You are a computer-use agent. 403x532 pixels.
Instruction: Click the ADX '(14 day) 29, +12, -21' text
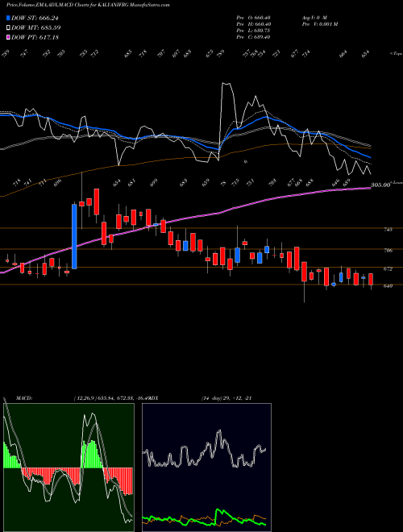pos(226,398)
